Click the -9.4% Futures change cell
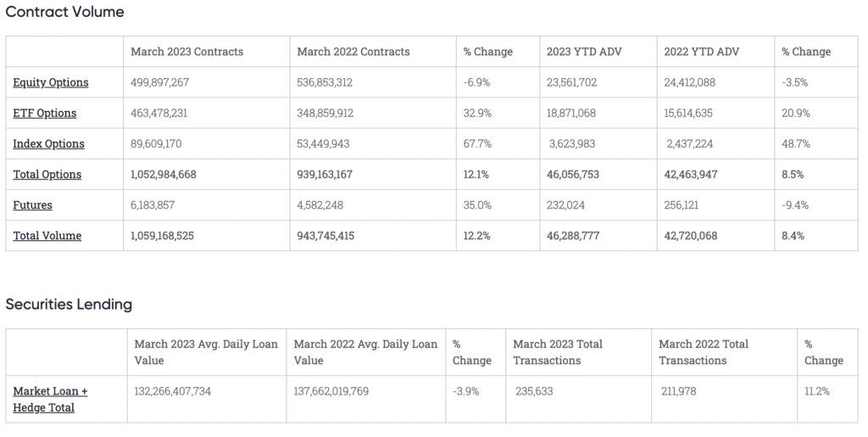The width and height of the screenshot is (868, 437). pyautogui.click(x=794, y=204)
